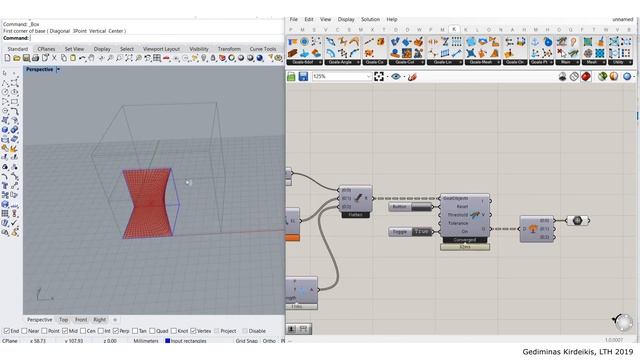This screenshot has height=360, width=640.
Task: Click Grid Snap in the status bar
Action: [247, 340]
